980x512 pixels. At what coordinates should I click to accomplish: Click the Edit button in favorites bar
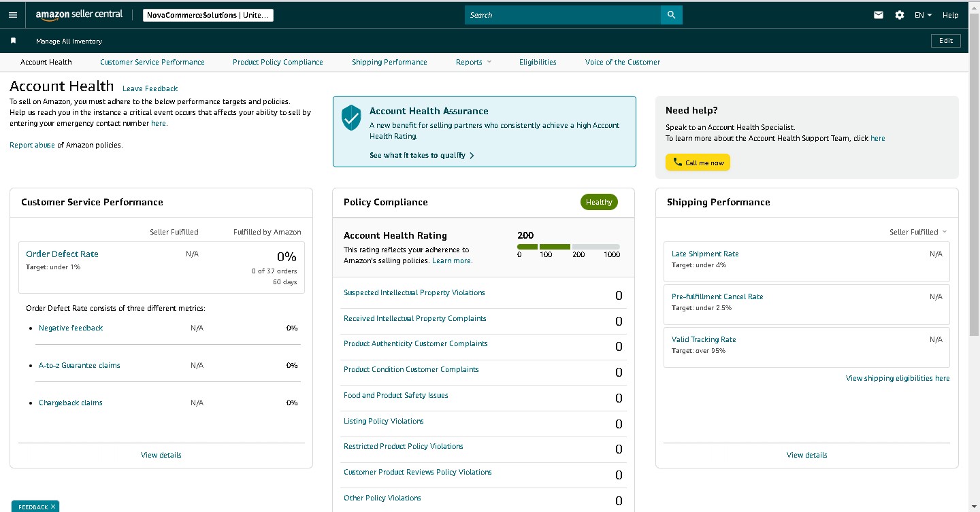coord(946,41)
